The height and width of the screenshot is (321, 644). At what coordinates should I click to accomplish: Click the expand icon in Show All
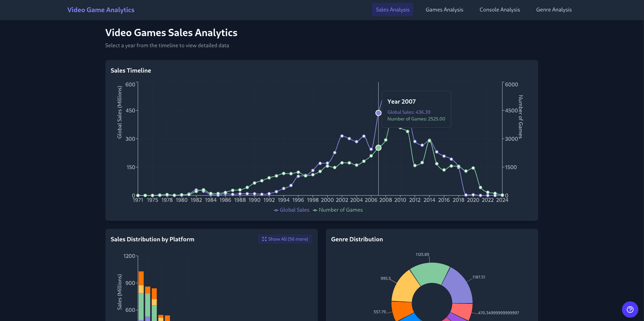264,239
